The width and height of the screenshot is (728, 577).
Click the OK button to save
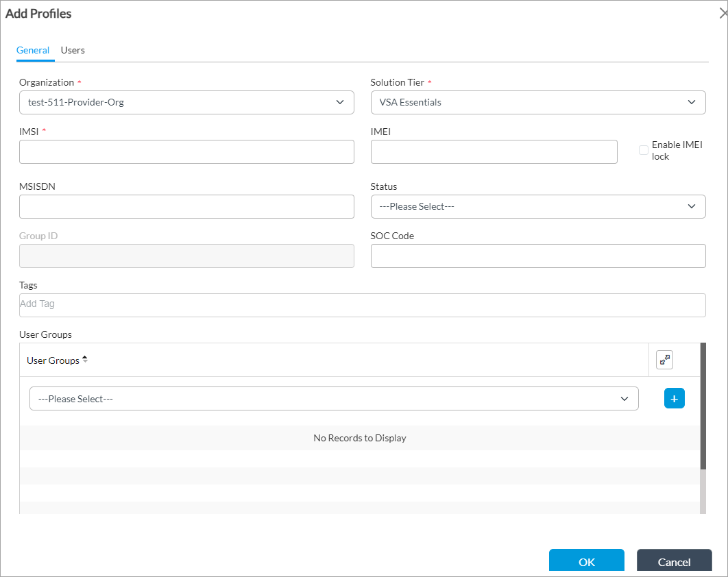pos(586,561)
